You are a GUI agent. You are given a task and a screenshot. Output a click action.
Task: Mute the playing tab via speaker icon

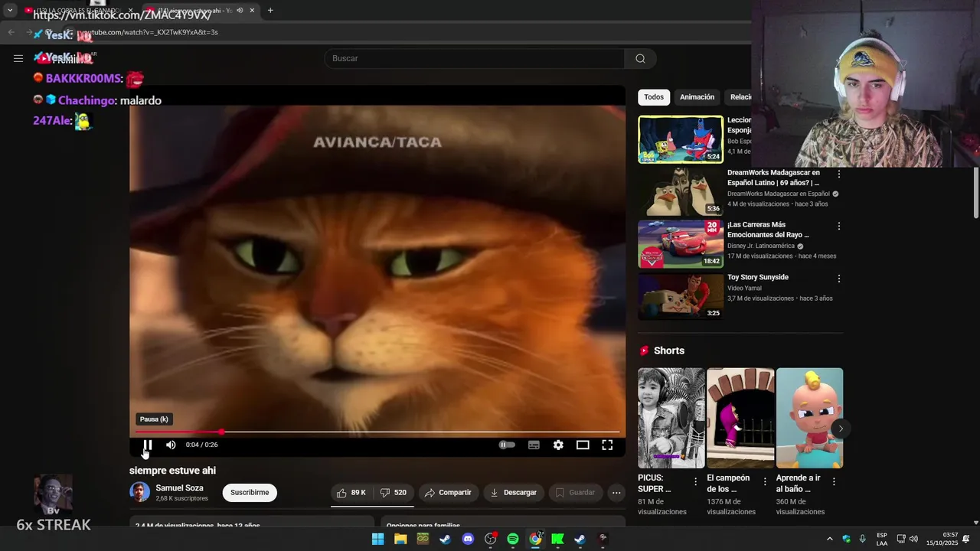[240, 10]
